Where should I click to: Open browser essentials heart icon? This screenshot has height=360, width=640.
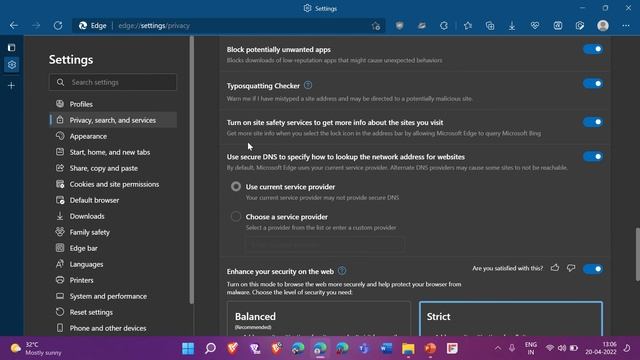[x=535, y=26]
